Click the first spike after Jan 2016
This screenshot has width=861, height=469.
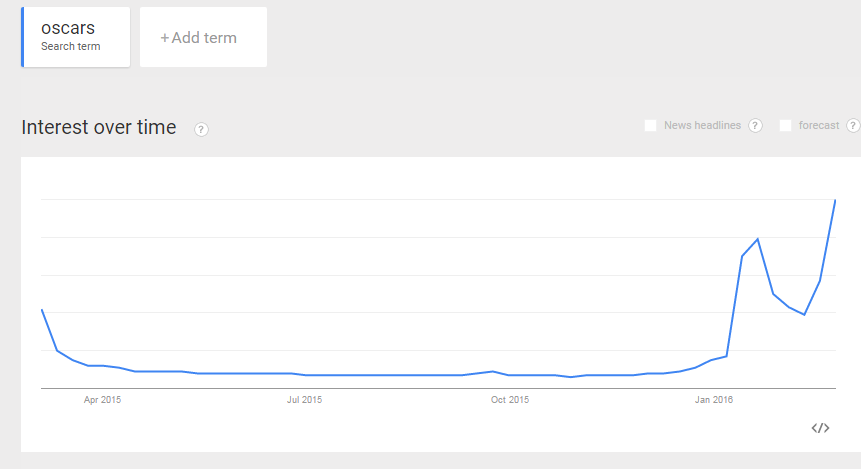click(758, 239)
